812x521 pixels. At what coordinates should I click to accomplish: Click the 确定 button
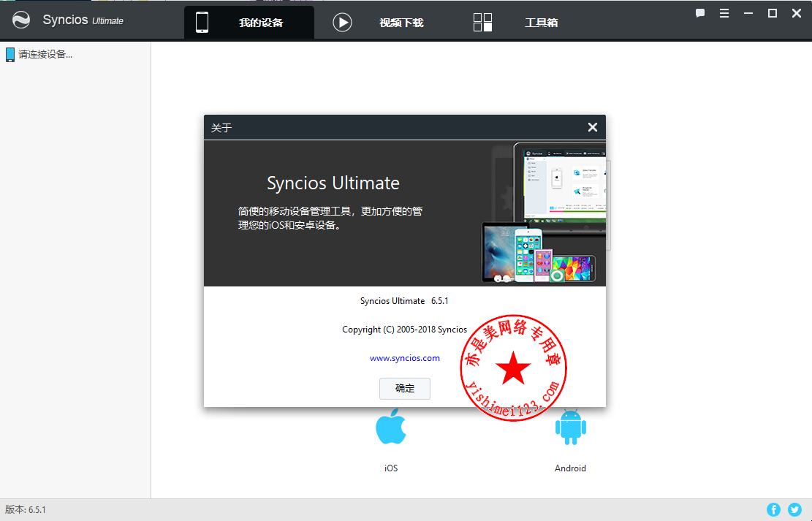[404, 389]
